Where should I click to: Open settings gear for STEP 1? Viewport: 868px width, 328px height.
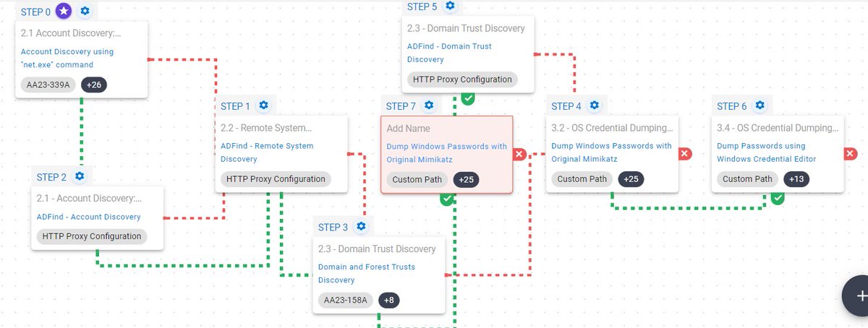click(x=263, y=105)
